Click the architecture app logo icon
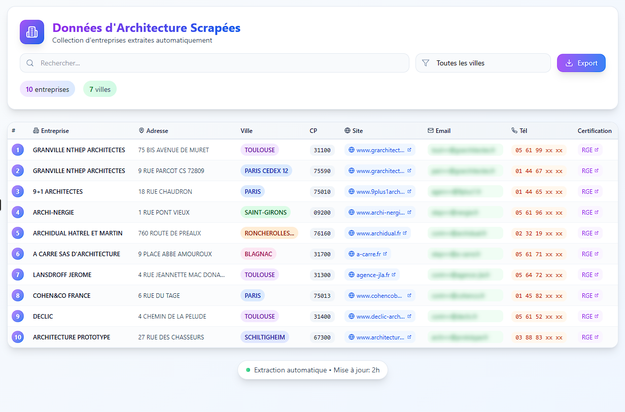 coord(32,32)
